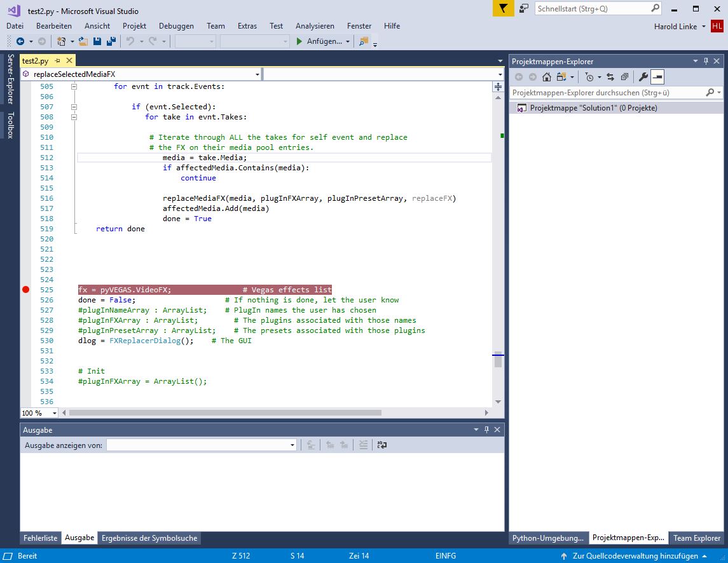
Task: Click 'Zur Quellcodeverwaltung hinzufügen' in status bar
Action: pyautogui.click(x=634, y=556)
